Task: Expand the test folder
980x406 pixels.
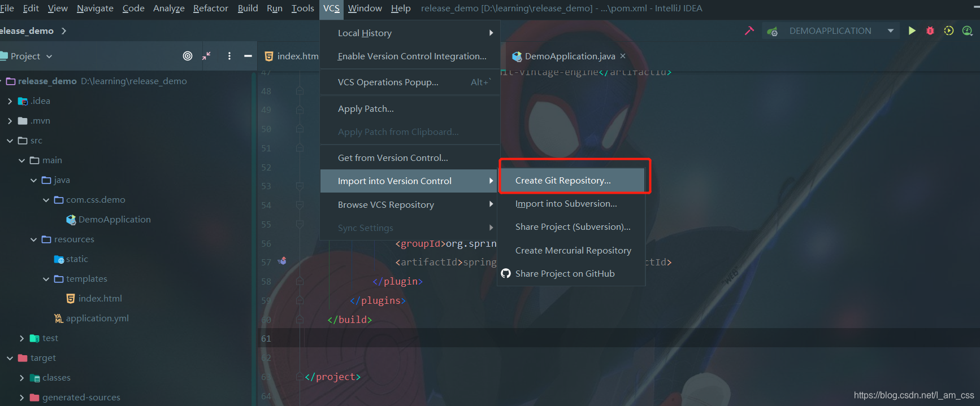Action: tap(21, 338)
